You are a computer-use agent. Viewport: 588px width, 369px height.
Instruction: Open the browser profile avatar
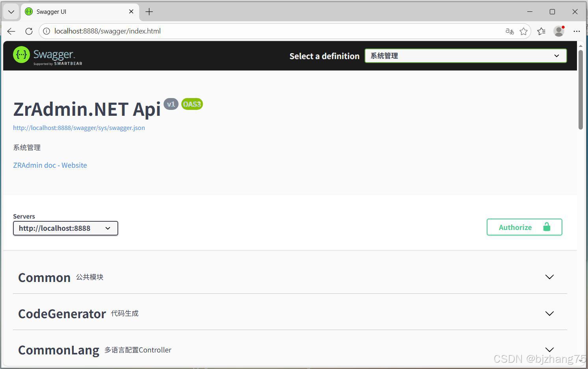tap(559, 31)
